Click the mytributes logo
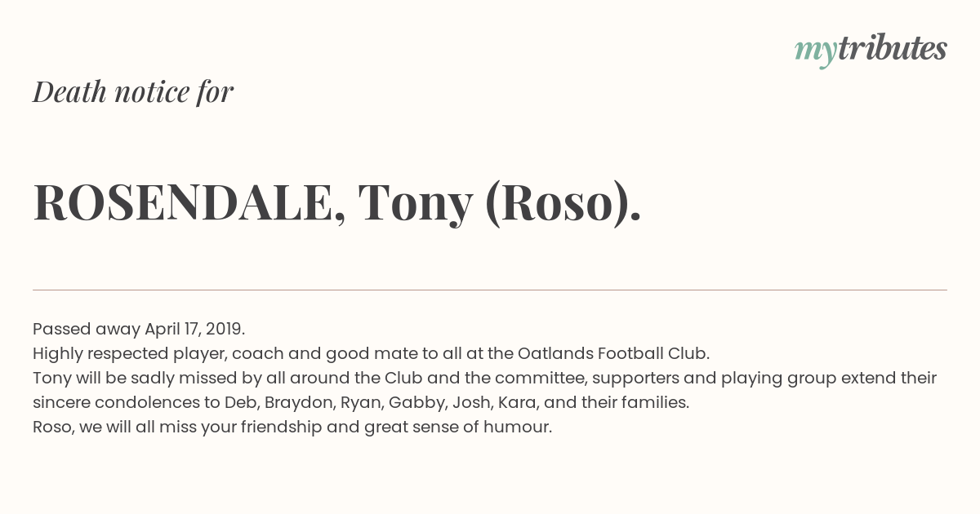Viewport: 980px width, 514px height. point(871,50)
